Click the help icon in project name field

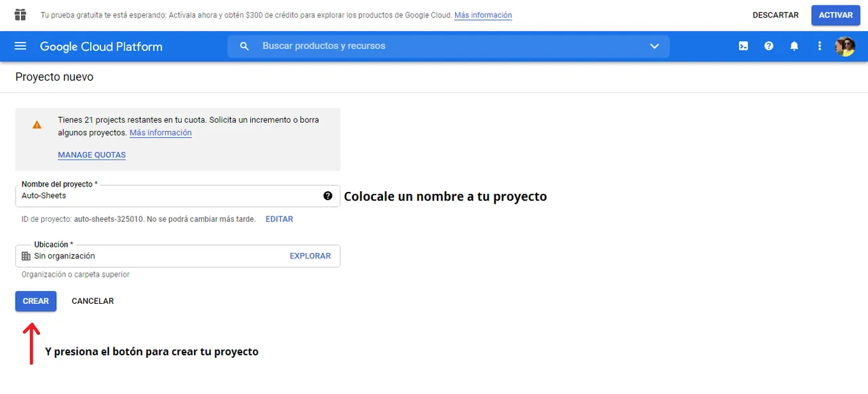[x=328, y=195]
